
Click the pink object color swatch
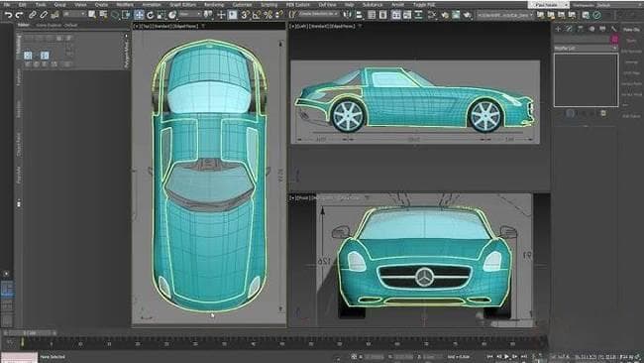coord(614,39)
